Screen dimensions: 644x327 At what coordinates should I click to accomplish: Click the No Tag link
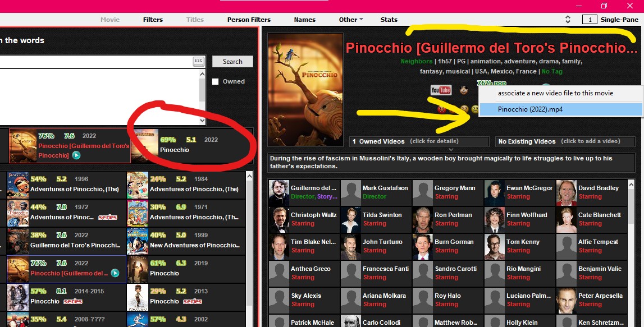551,71
